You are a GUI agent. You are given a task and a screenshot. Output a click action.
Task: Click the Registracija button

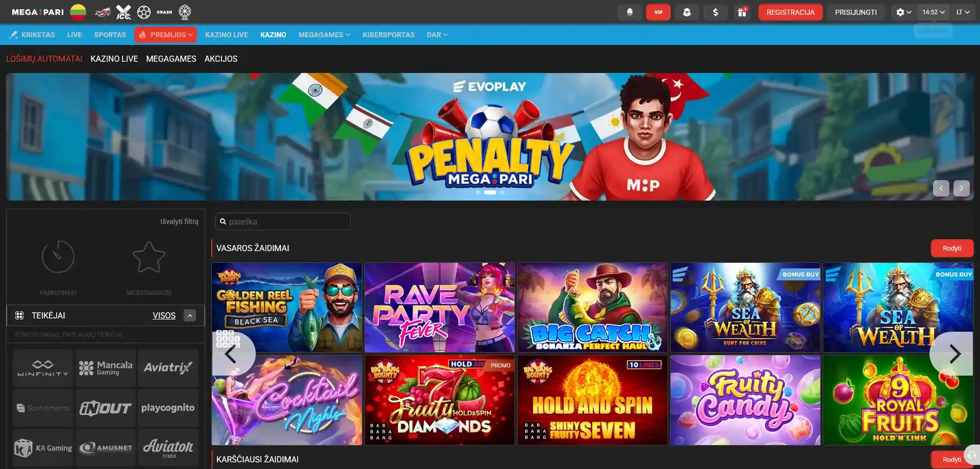(791, 12)
